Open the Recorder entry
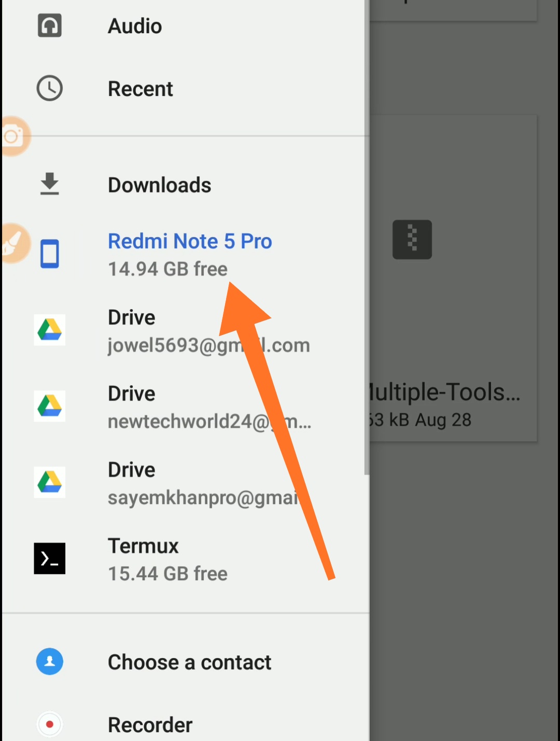The height and width of the screenshot is (741, 560). 186,724
